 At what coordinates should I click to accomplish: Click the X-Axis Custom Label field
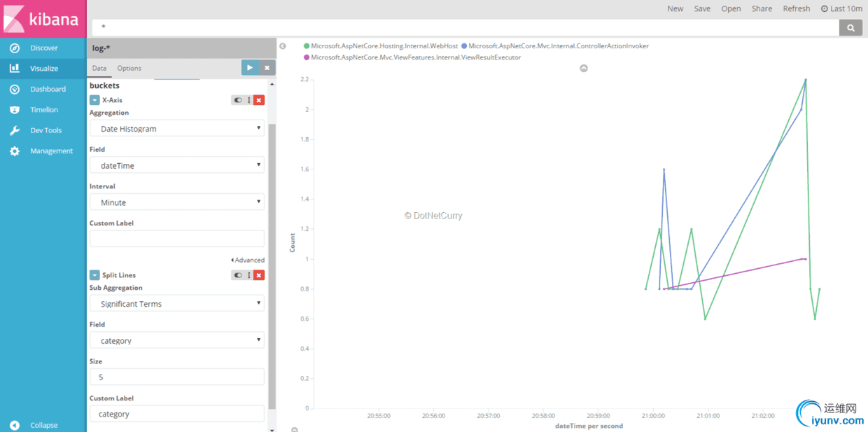click(177, 239)
